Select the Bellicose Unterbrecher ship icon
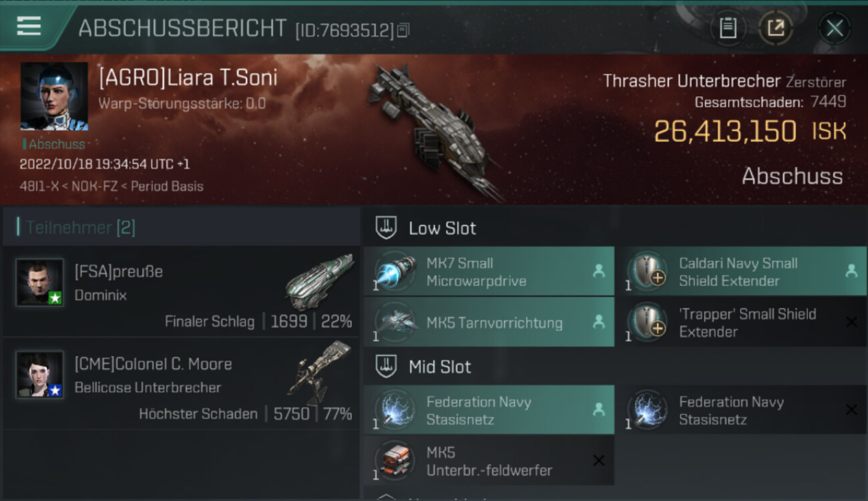Viewport: 868px width, 501px height. [x=319, y=373]
